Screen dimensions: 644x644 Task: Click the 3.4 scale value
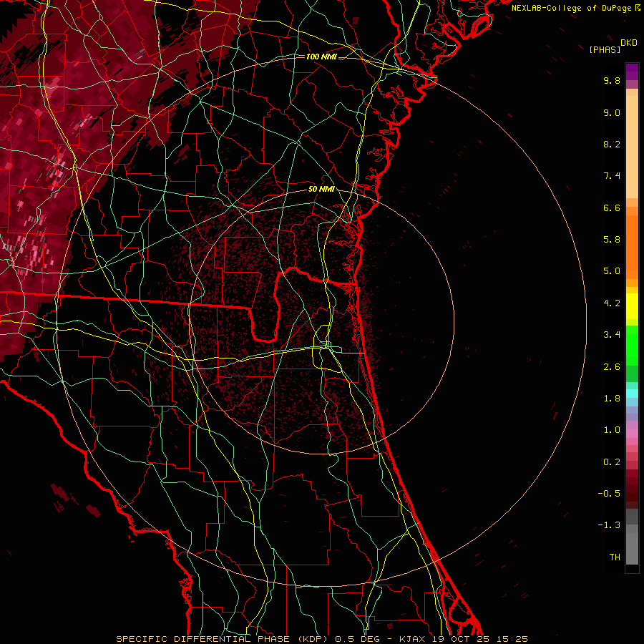point(612,335)
